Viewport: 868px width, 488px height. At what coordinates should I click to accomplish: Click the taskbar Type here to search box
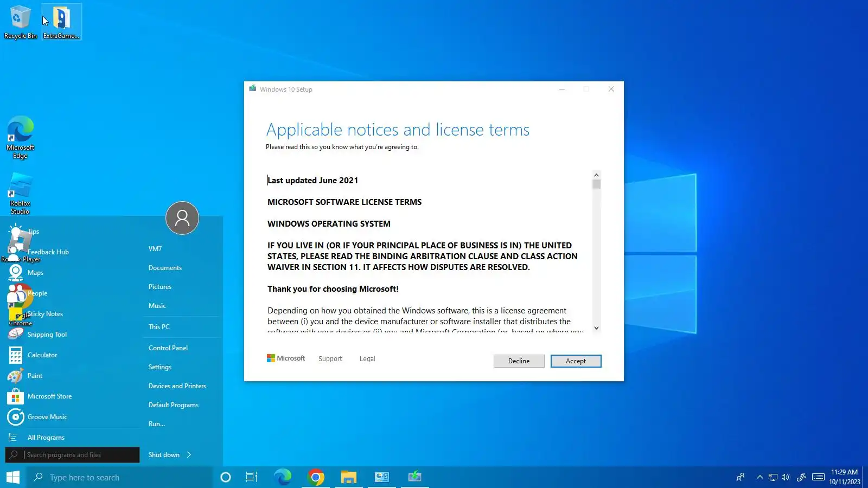tap(119, 477)
